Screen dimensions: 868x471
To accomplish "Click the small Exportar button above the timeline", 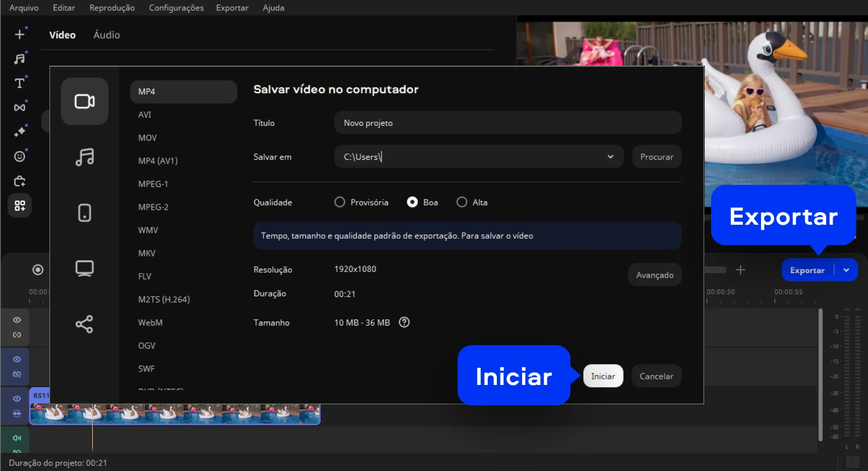I will [x=807, y=270].
